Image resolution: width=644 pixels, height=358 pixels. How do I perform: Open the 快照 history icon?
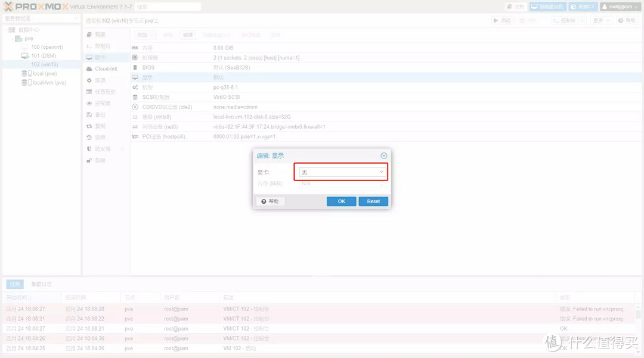coord(89,138)
